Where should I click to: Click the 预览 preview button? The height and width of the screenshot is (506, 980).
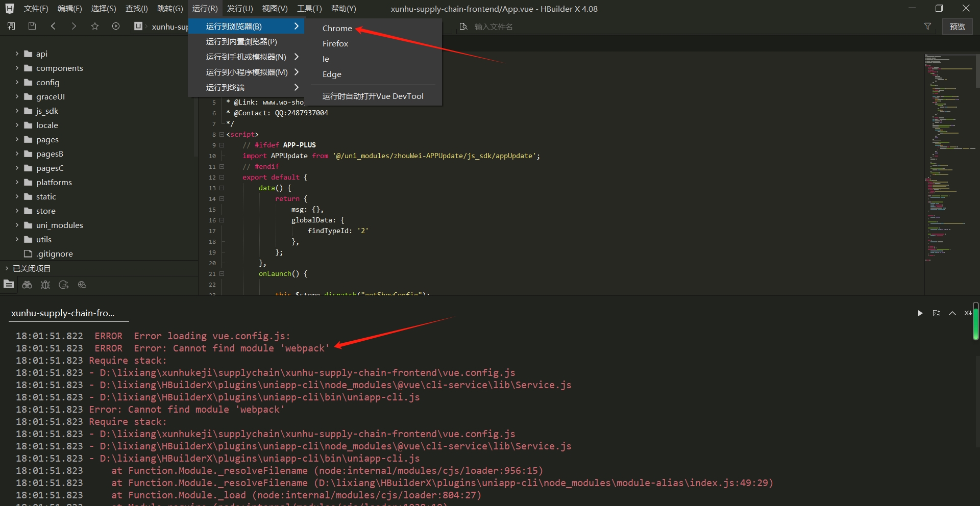click(957, 27)
